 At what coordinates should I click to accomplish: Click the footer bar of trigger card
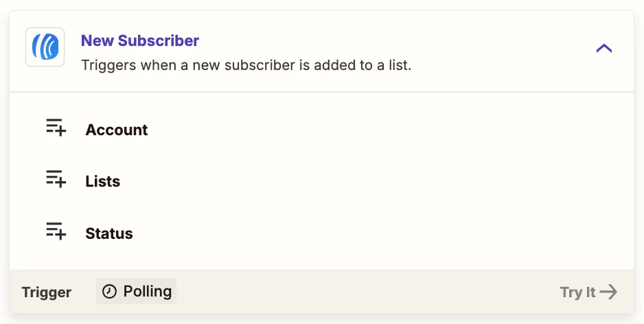pos(321,292)
